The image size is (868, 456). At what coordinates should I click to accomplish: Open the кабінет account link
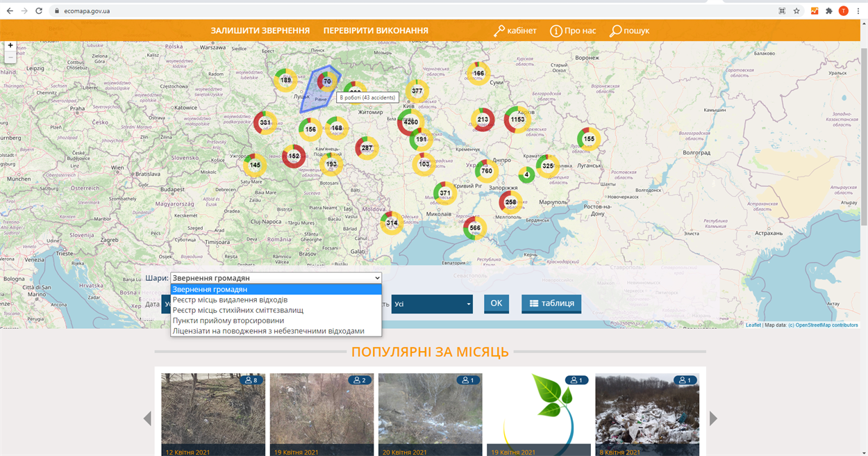pyautogui.click(x=515, y=31)
